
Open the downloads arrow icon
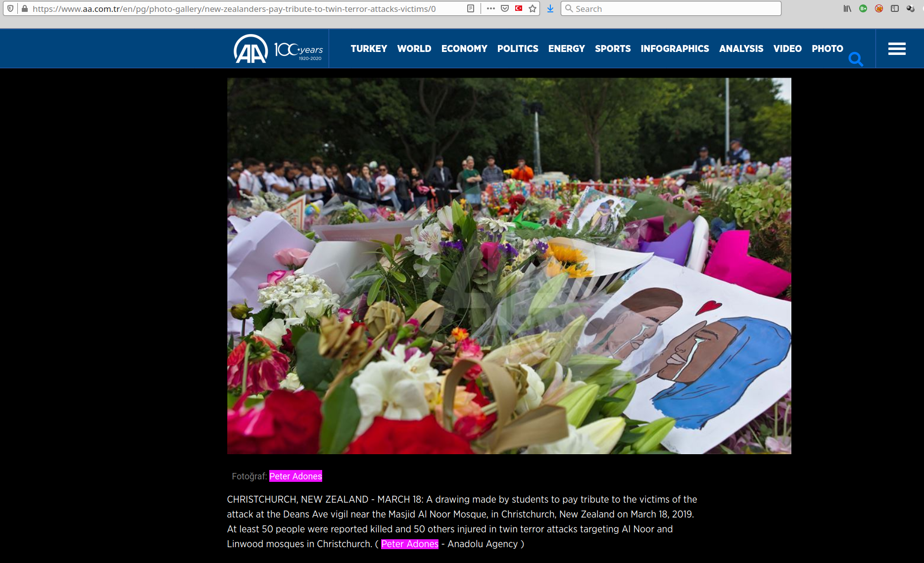tap(550, 8)
